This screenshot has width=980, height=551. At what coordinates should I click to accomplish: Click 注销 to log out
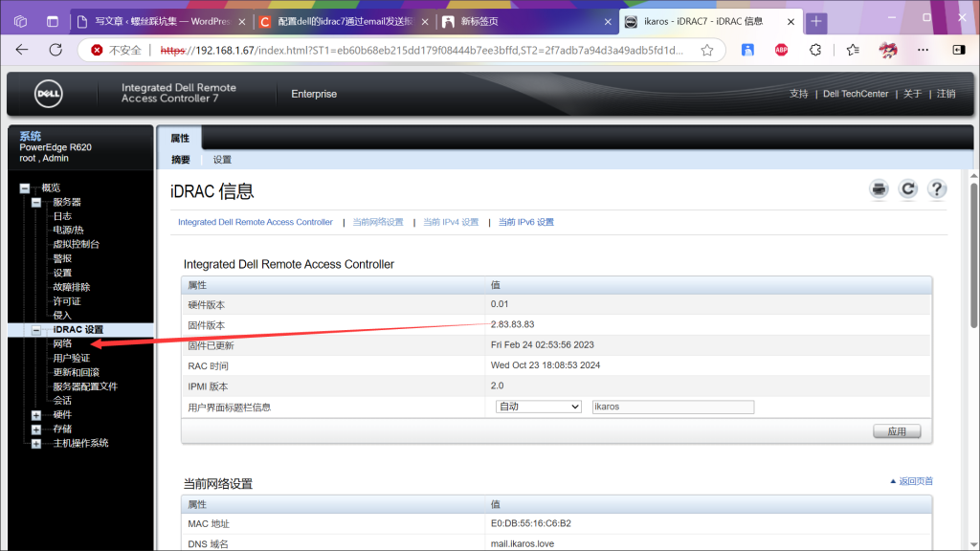[946, 94]
